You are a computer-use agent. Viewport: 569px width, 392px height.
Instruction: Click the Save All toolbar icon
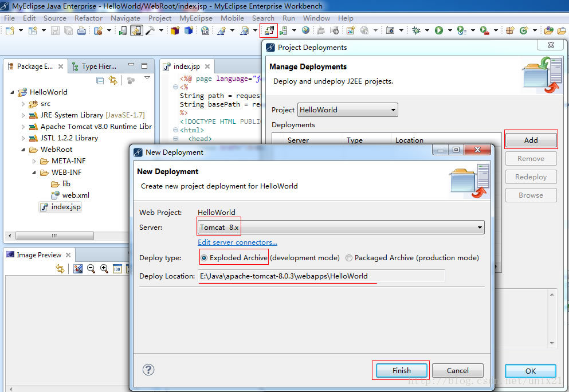point(68,30)
